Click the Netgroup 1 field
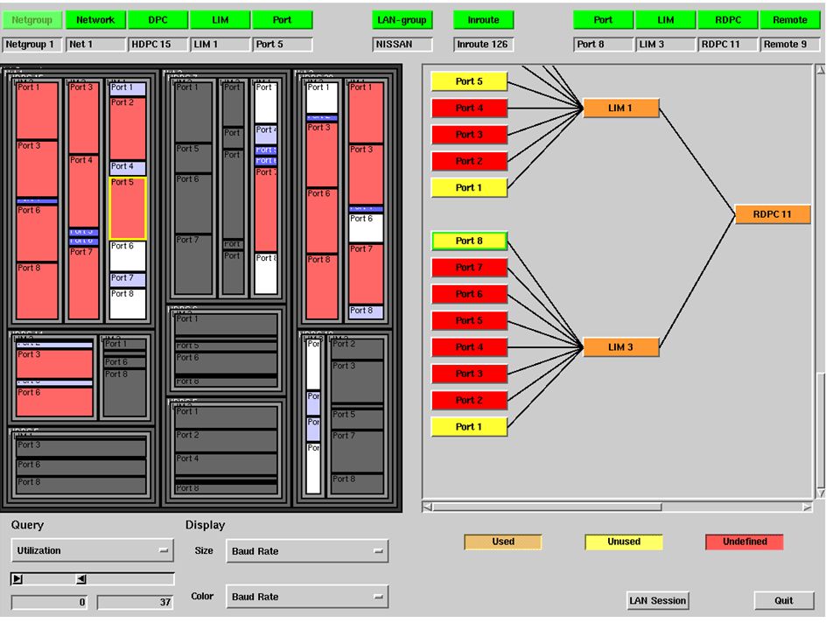The width and height of the screenshot is (840, 630). pyautogui.click(x=32, y=45)
